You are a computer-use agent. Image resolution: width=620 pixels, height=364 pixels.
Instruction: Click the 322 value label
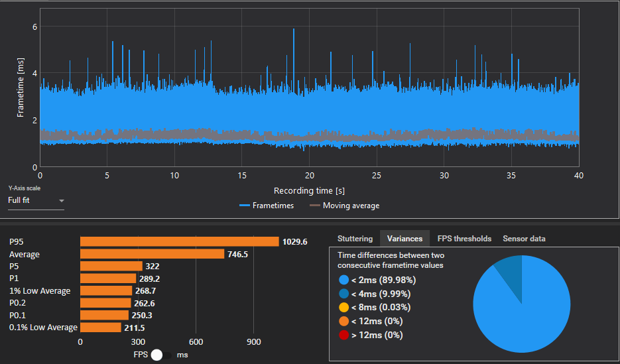pyautogui.click(x=153, y=267)
